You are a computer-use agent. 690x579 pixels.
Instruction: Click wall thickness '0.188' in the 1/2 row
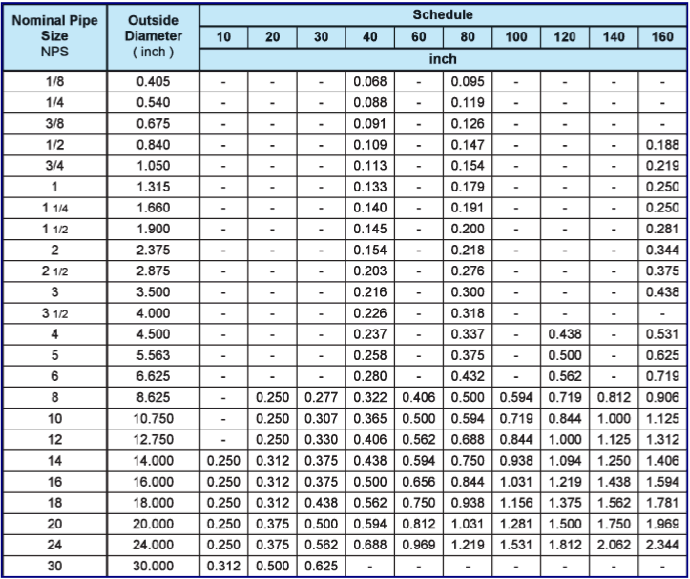tap(662, 145)
